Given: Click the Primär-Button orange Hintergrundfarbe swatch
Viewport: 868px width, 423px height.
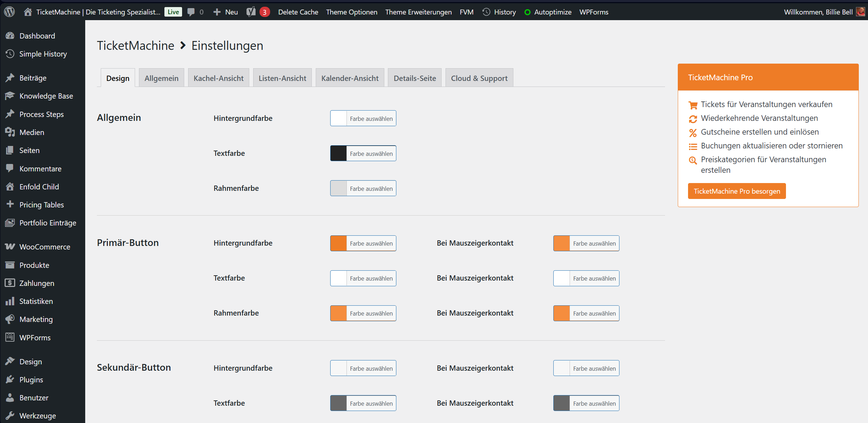Looking at the screenshot, I should [x=338, y=243].
